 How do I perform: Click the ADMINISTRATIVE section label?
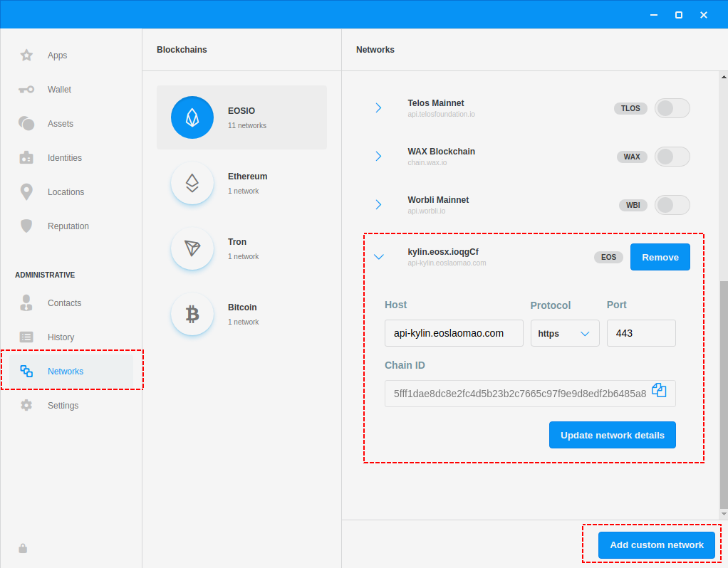pos(45,275)
